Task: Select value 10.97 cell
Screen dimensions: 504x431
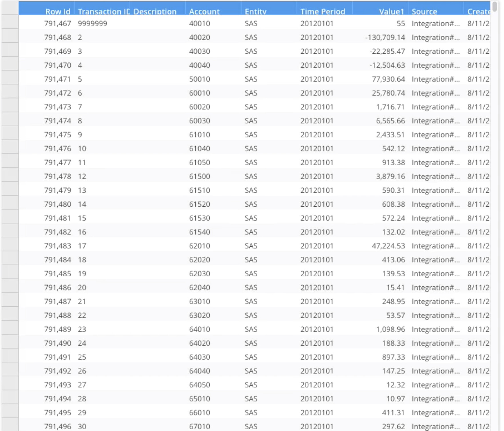Action: [380, 399]
